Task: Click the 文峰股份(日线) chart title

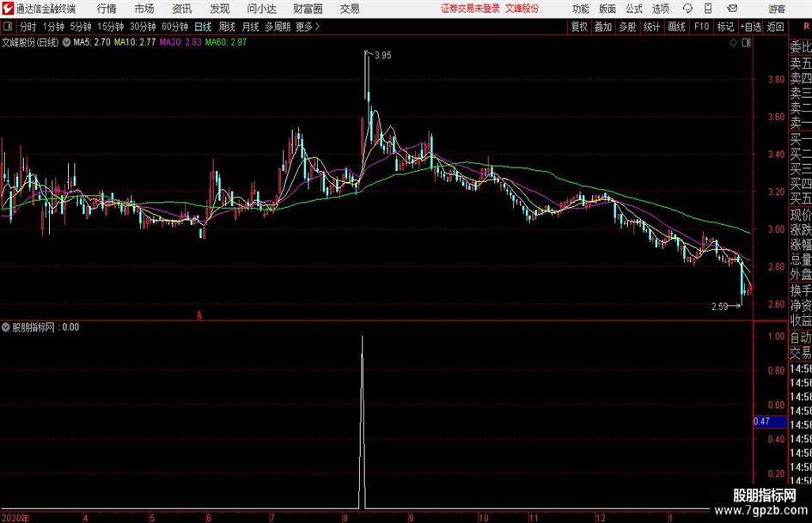Action: pyautogui.click(x=30, y=42)
